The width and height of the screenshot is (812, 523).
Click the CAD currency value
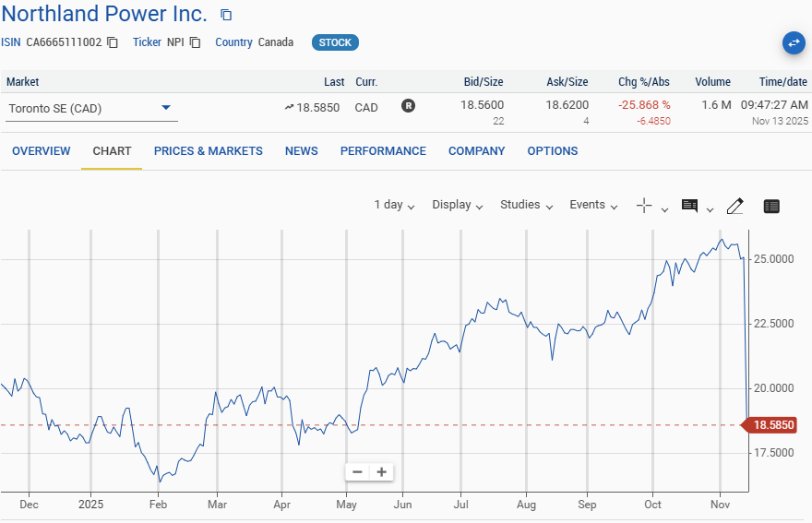pos(366,108)
